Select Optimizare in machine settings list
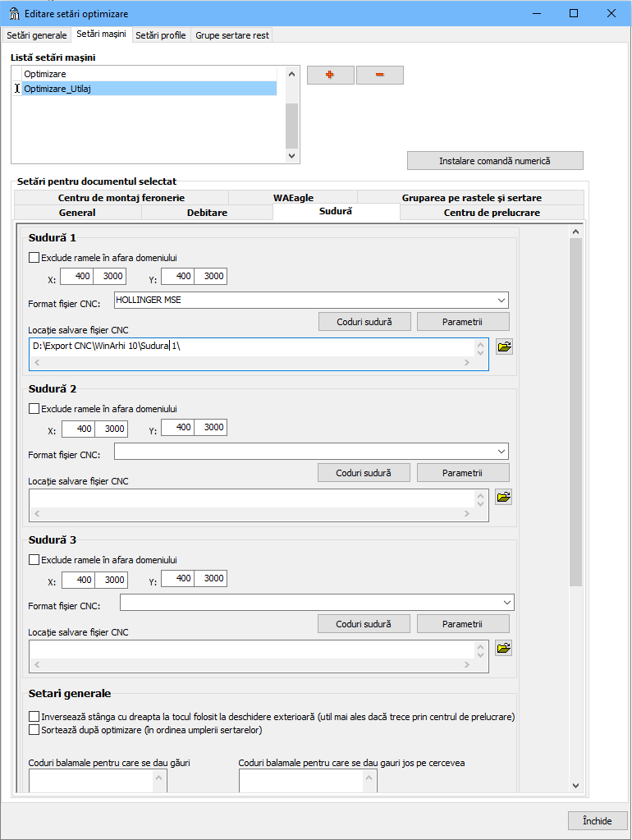Screen dimensions: 632x840 45,74
